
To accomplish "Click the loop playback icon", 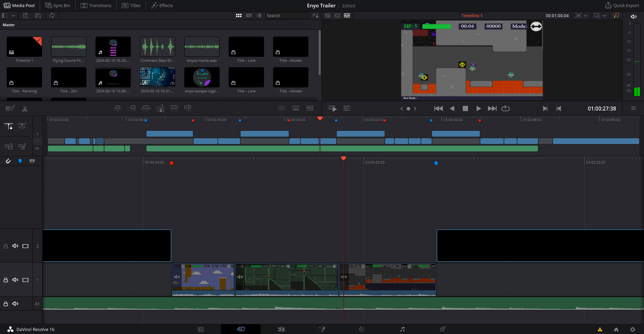I will (505, 109).
